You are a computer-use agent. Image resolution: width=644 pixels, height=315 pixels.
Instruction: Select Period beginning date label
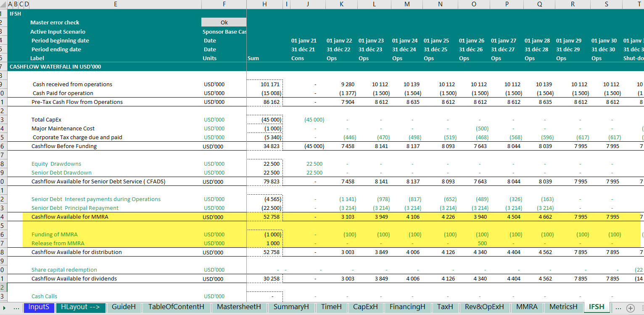coord(60,40)
